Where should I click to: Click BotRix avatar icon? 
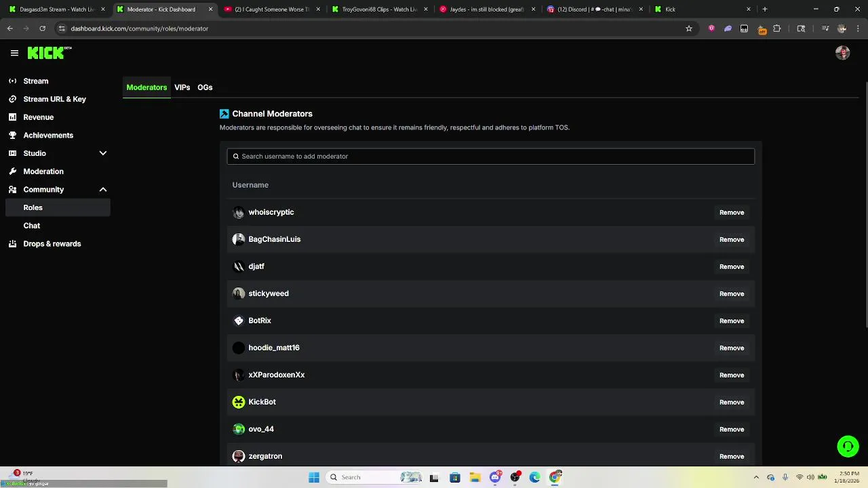click(239, 321)
